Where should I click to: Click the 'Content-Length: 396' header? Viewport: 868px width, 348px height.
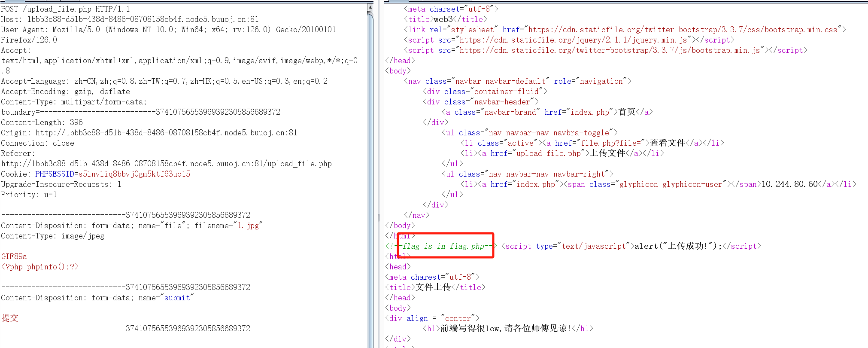pyautogui.click(x=42, y=122)
